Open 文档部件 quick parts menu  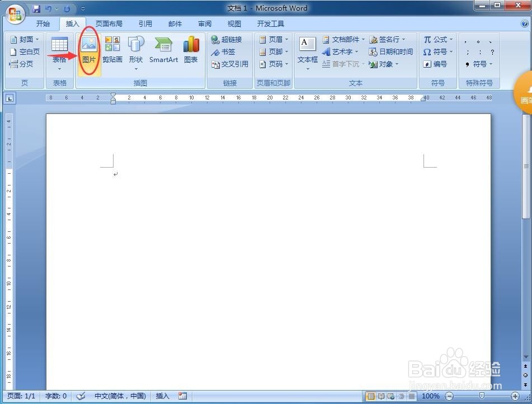pyautogui.click(x=343, y=39)
